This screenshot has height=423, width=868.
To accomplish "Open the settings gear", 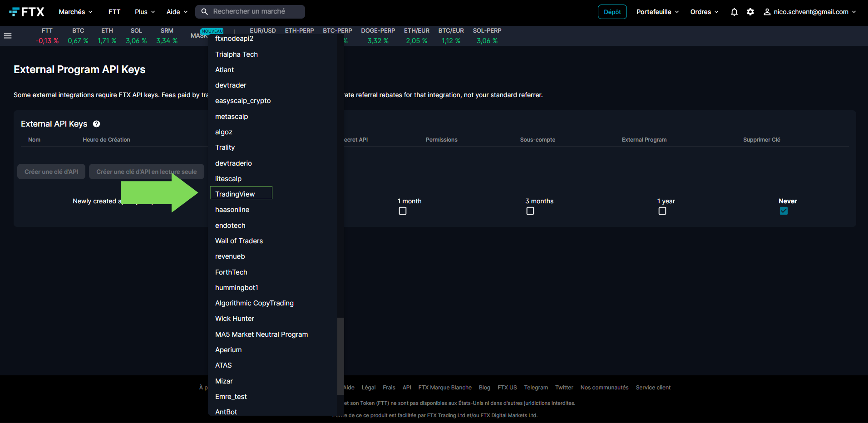I will (x=750, y=12).
